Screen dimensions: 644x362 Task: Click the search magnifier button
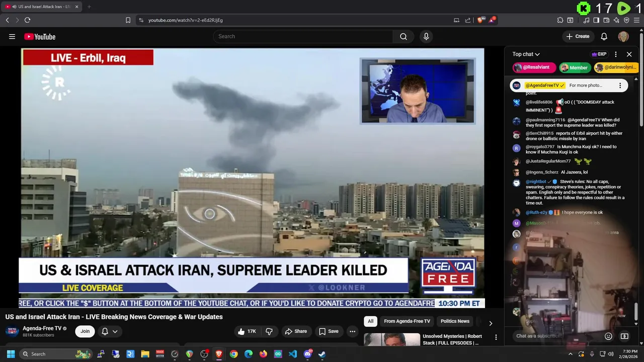(404, 36)
